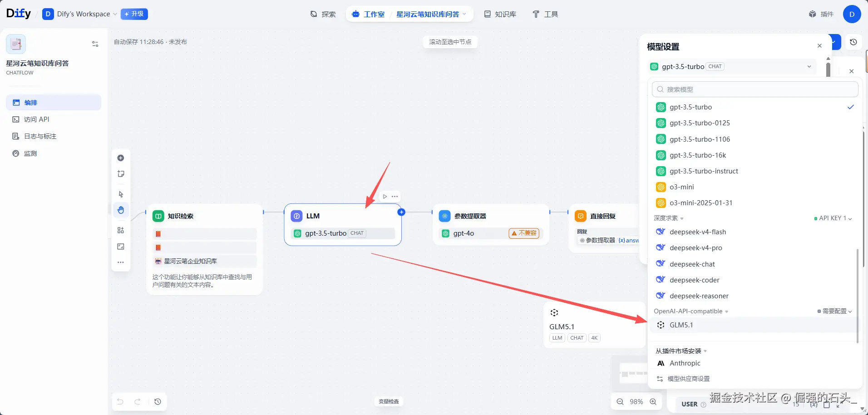Collapse the 从插件市场安装 section
Screen dimensions: 868x415
pos(681,351)
